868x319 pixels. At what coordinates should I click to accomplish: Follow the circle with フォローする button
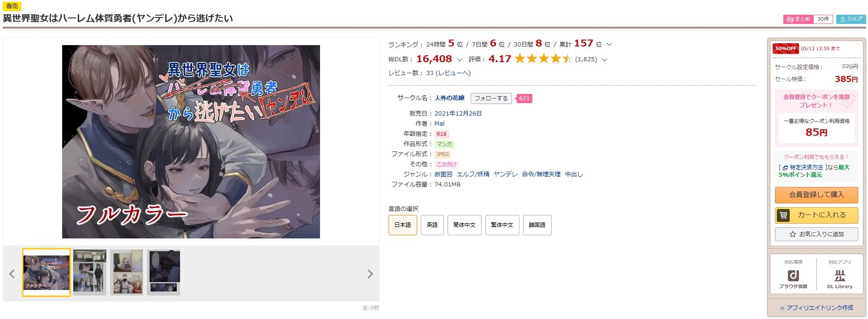point(491,98)
